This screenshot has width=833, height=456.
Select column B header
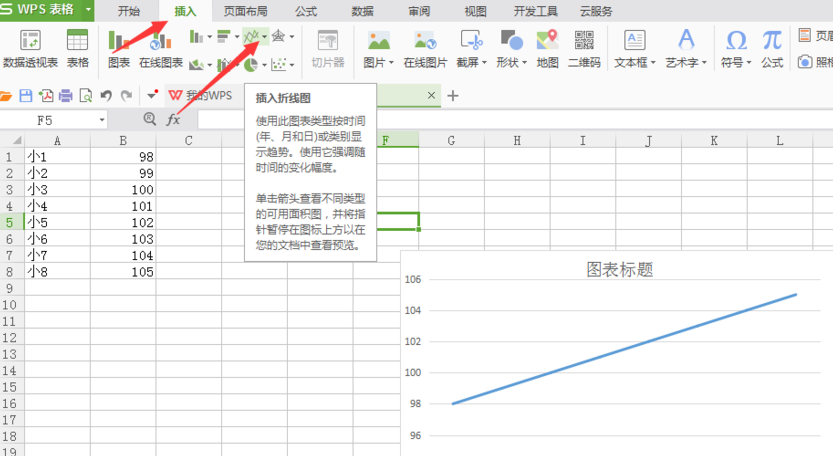123,140
